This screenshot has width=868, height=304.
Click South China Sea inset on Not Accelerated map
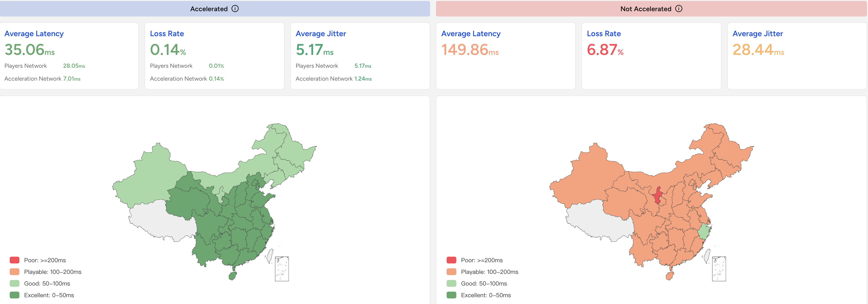(719, 269)
